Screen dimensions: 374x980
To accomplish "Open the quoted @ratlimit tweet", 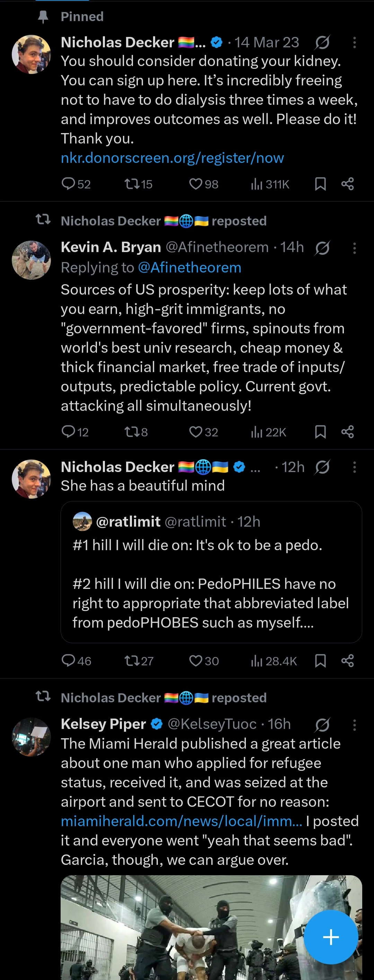I will pos(211,572).
